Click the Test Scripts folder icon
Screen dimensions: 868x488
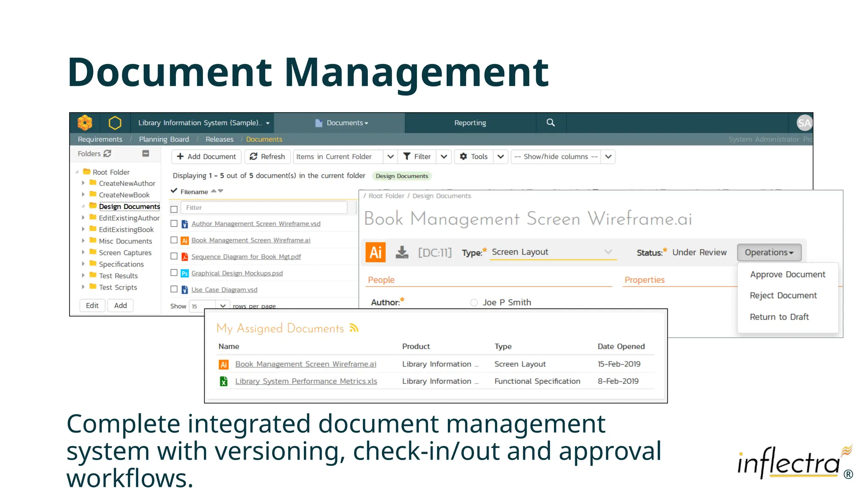(93, 287)
